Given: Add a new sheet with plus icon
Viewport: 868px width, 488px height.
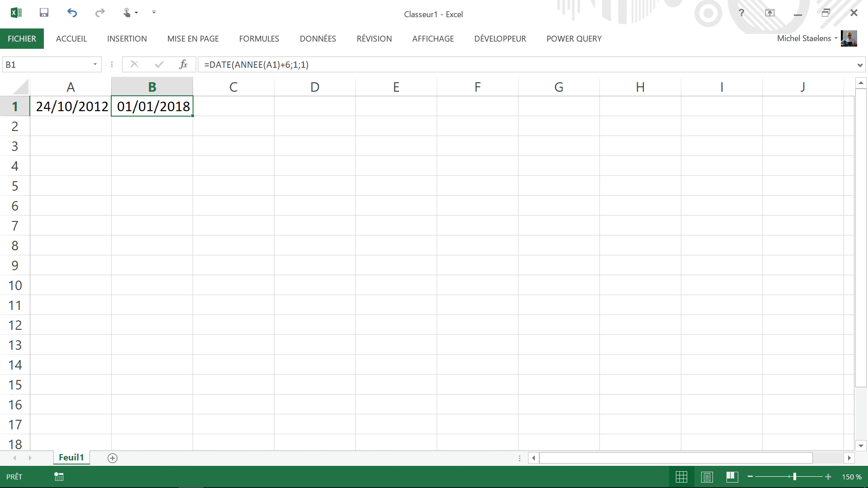Looking at the screenshot, I should pos(113,458).
